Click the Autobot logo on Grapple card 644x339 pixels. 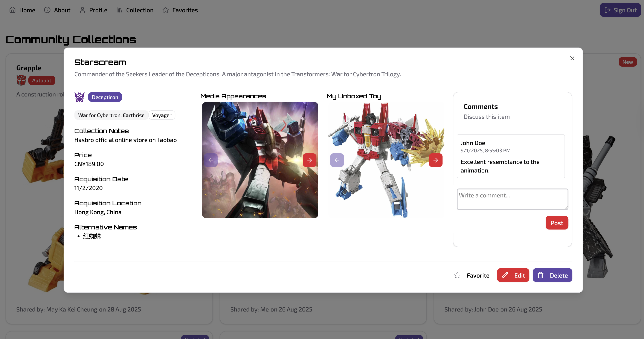coord(21,80)
